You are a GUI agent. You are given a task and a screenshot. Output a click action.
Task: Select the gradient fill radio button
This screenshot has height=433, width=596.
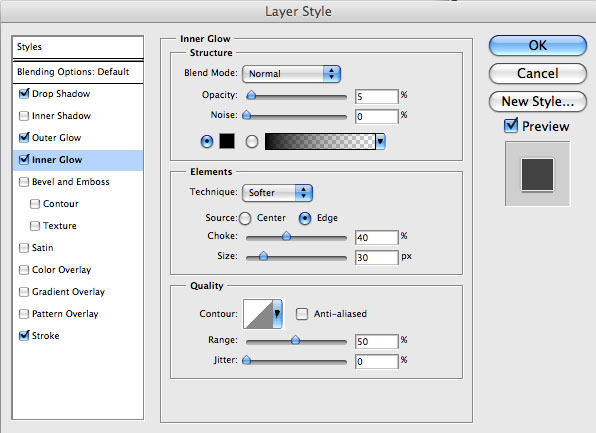pos(252,142)
